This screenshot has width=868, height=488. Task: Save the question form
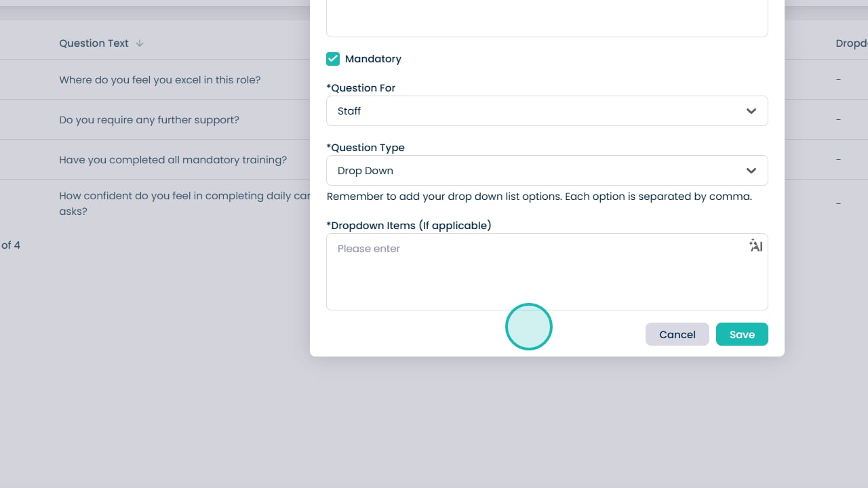coord(742,334)
